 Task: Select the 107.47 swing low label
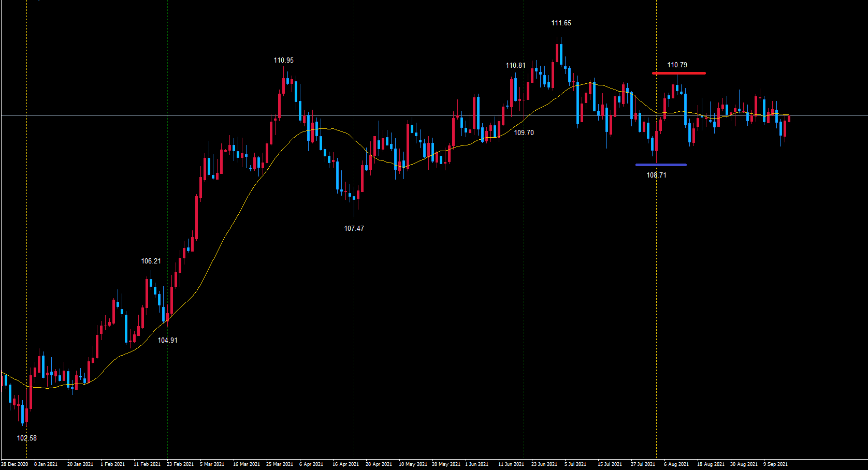coord(354,228)
